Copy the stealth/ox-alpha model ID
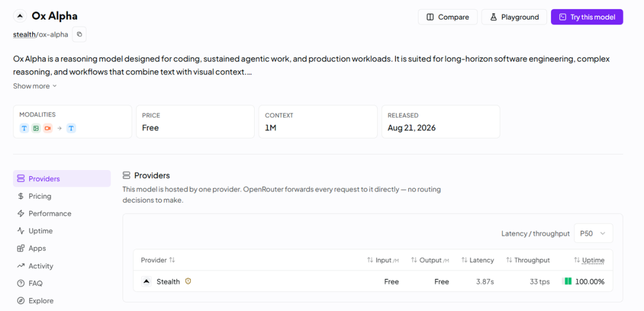The height and width of the screenshot is (311, 644). pos(79,35)
